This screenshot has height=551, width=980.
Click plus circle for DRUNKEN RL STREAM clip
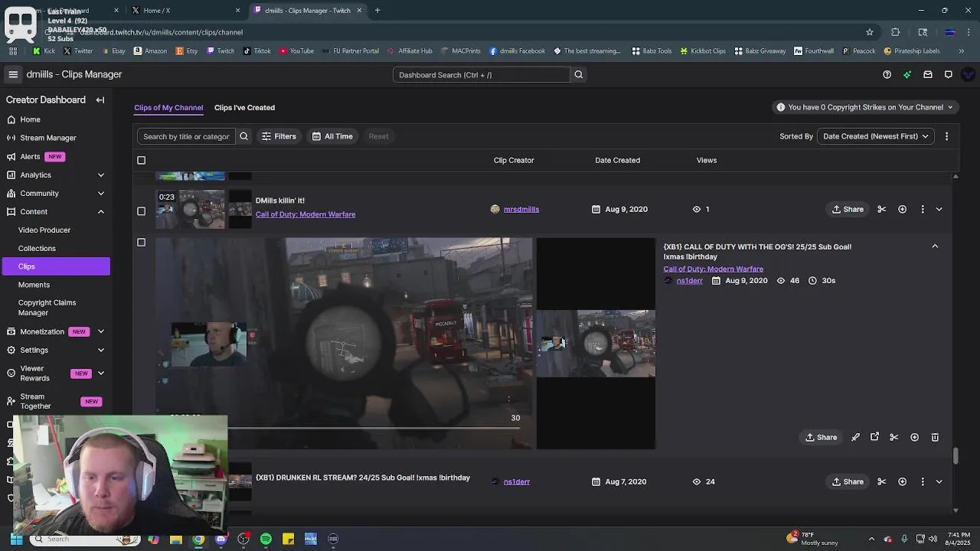coord(902,481)
